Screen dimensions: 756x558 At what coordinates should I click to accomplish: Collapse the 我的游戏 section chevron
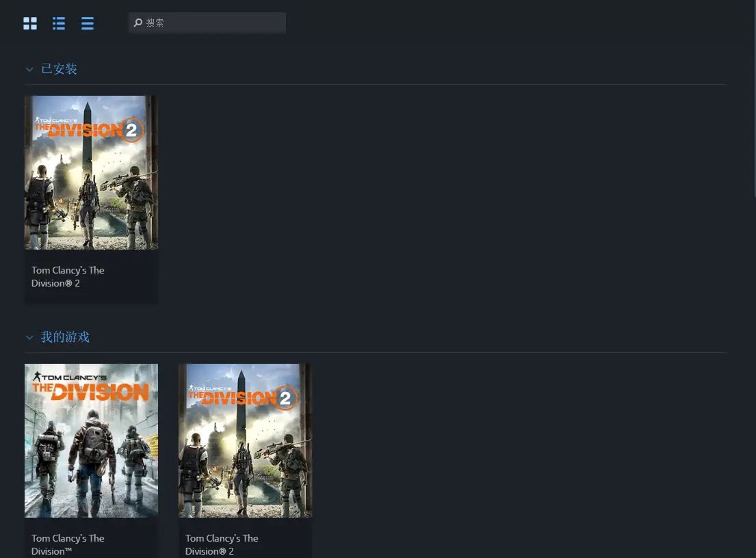(x=29, y=337)
